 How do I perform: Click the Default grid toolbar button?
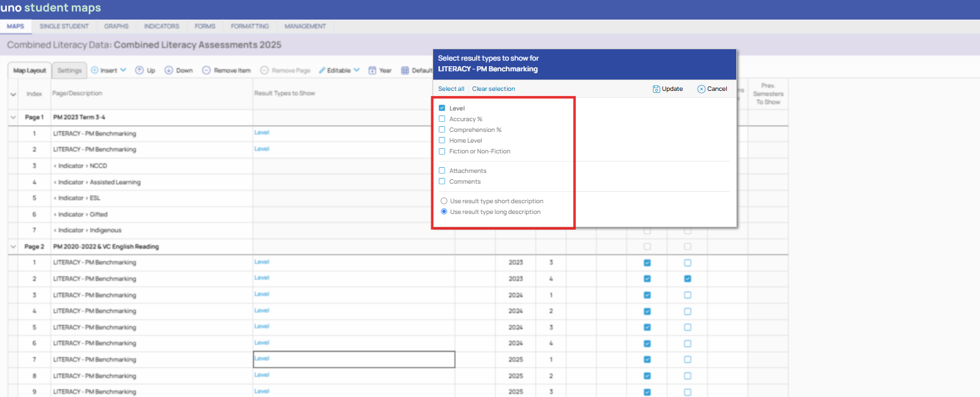point(417,71)
